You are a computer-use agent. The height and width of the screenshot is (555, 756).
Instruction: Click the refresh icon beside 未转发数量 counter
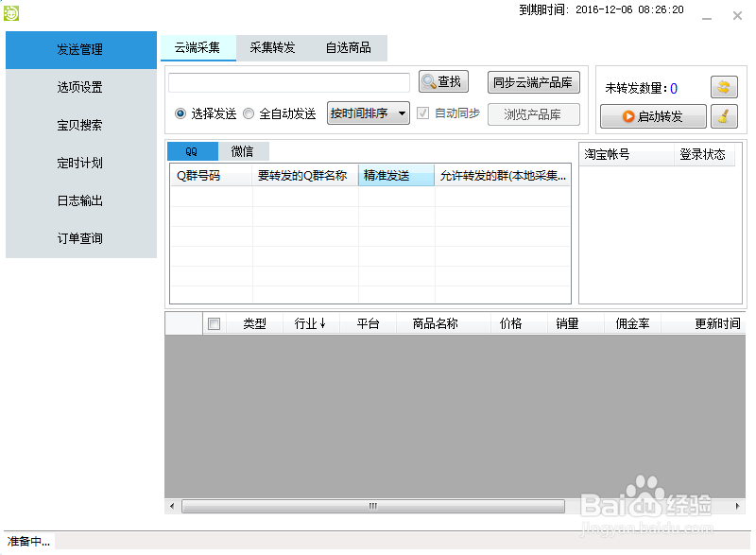[x=724, y=88]
